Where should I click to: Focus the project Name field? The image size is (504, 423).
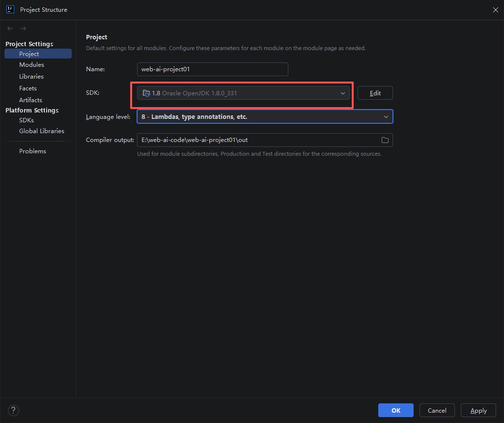[213, 69]
